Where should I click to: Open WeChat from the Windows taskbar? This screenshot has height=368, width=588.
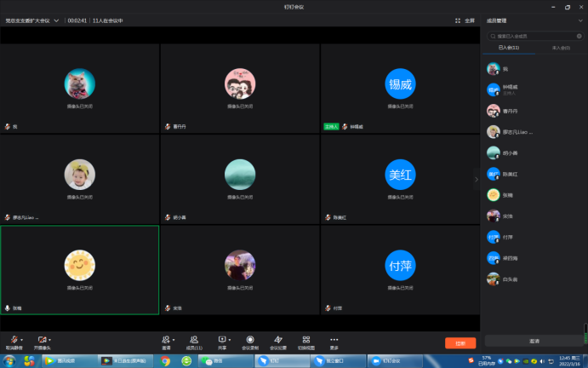point(223,361)
